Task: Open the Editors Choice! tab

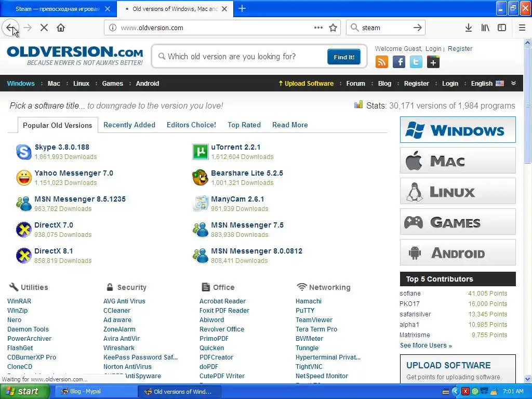Action: tap(191, 125)
